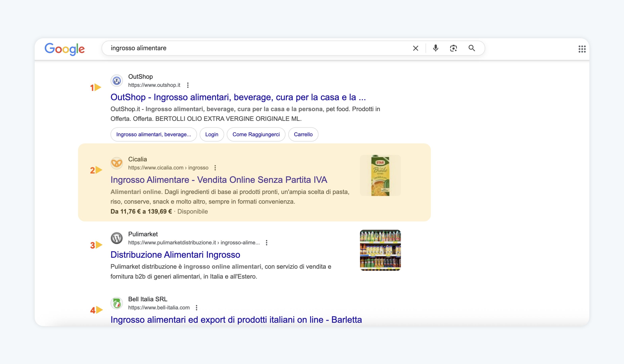Open the OutShop result title link
The image size is (624, 364).
click(238, 97)
